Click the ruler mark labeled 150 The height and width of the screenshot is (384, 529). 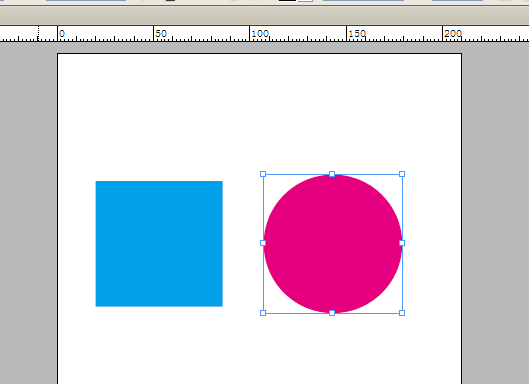coord(357,34)
